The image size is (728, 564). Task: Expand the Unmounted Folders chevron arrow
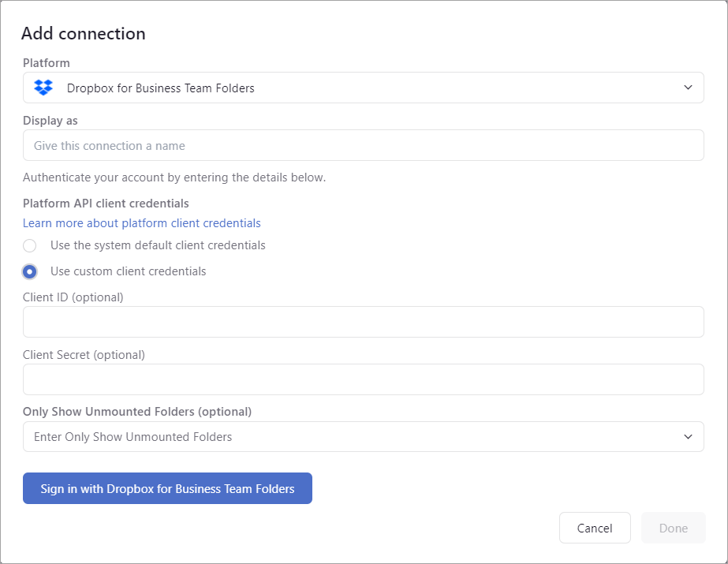(688, 437)
